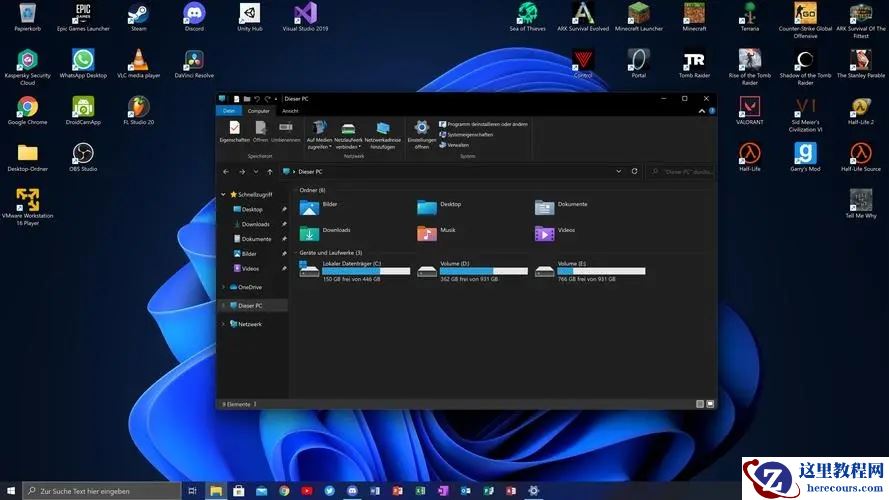The image size is (889, 500).
Task: Click Volume (D:) usage bar
Action: [x=484, y=272]
